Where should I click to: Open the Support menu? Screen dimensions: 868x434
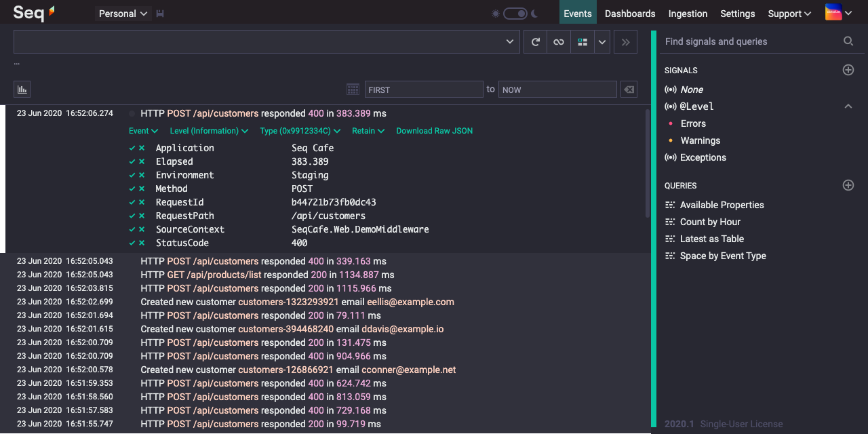point(789,14)
